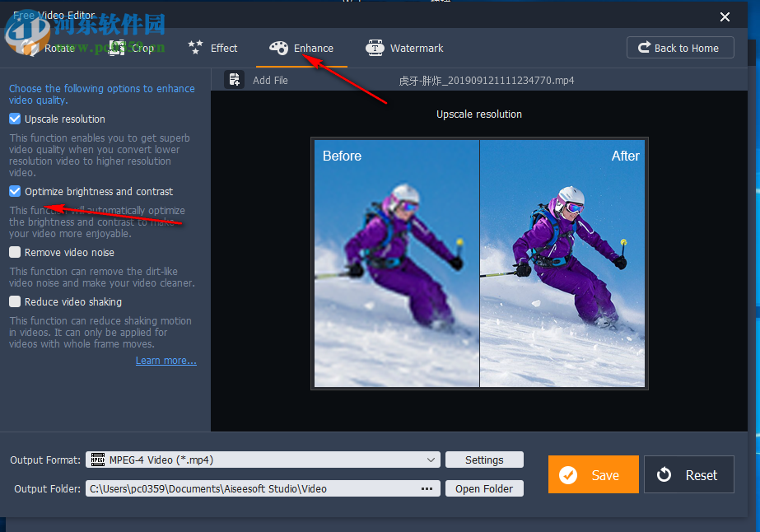
Task: Switch to the Watermark tab
Action: tap(404, 48)
